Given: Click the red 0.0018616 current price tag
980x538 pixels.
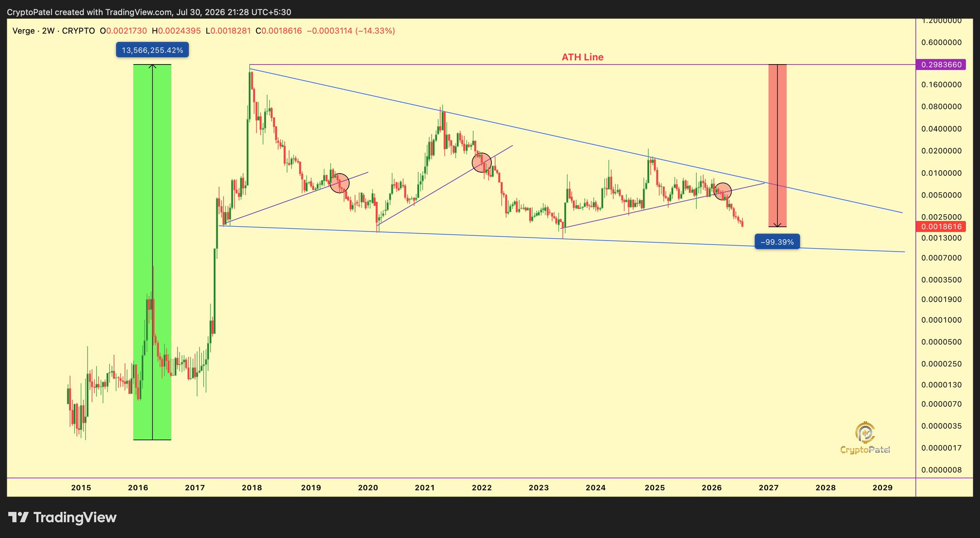Looking at the screenshot, I should tap(941, 227).
